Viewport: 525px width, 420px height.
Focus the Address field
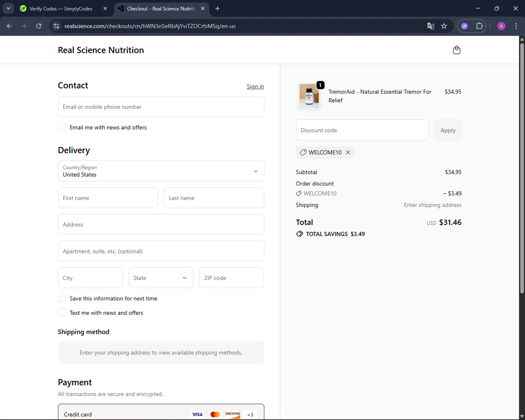(161, 224)
